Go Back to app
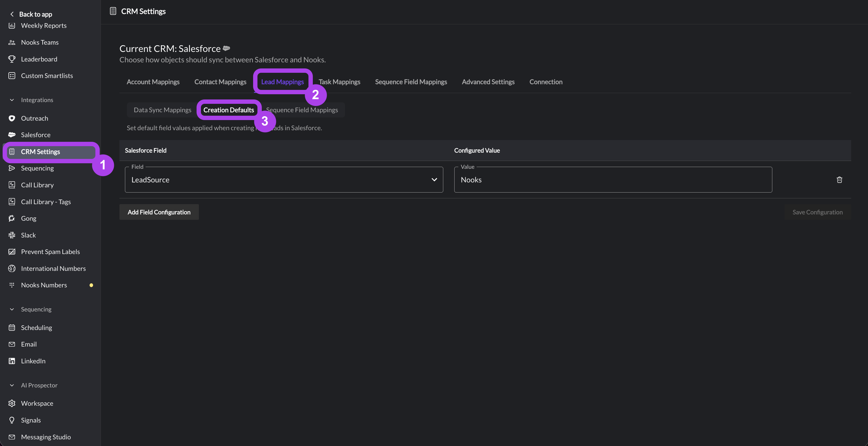 click(x=35, y=14)
